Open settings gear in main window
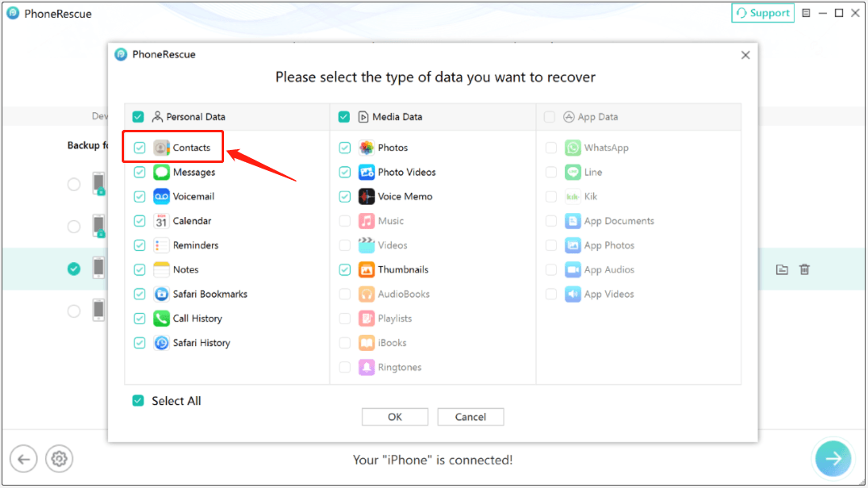The height and width of the screenshot is (488, 868). coord(59,459)
